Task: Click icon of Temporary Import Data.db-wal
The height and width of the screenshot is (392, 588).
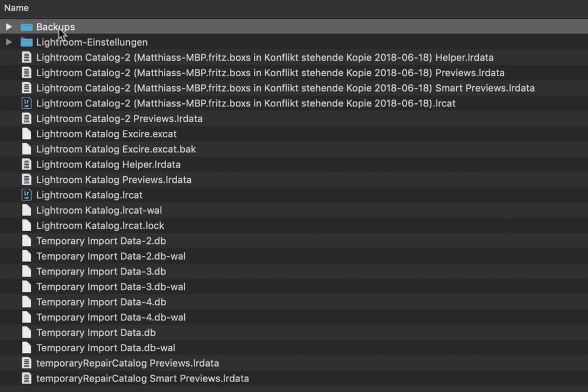Action: point(26,348)
